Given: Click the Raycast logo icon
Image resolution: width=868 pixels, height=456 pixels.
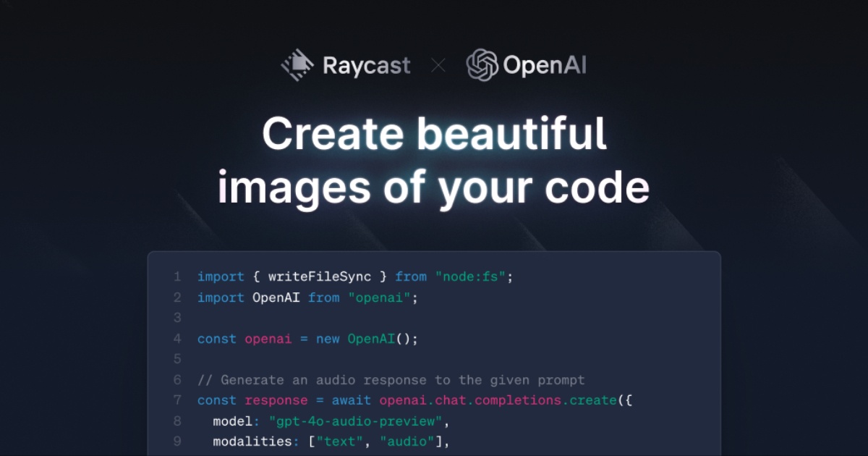Looking at the screenshot, I should 297,66.
